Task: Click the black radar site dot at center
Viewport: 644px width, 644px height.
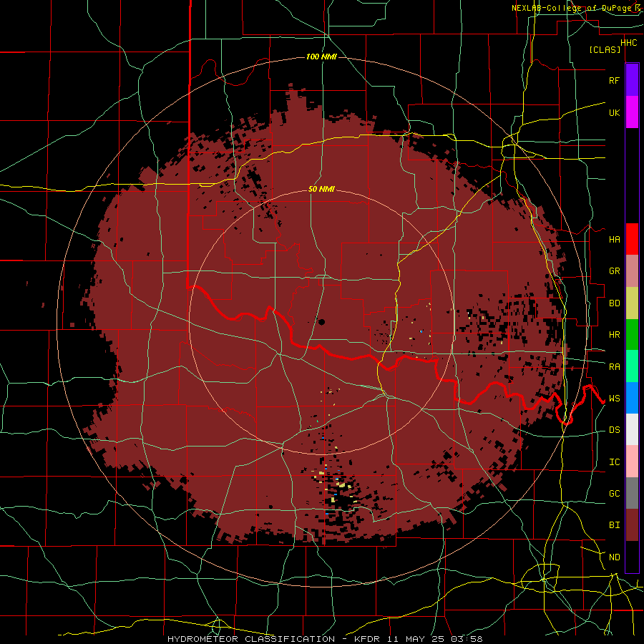Action: [321, 322]
